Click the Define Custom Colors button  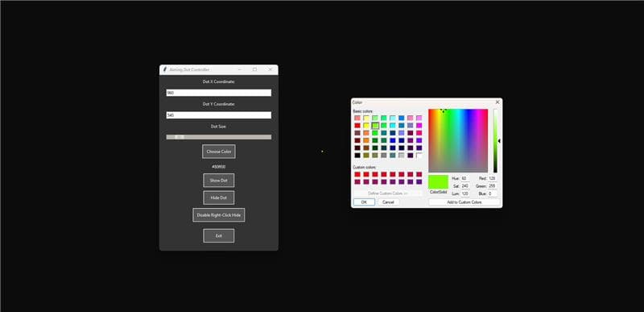387,193
